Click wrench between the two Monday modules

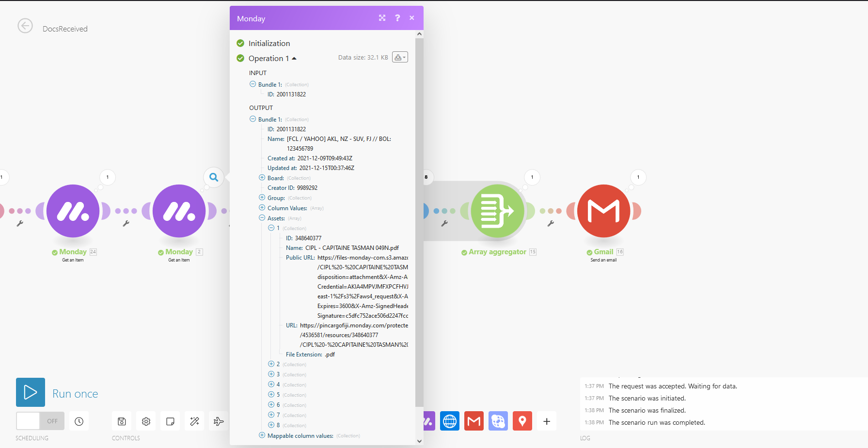click(x=126, y=223)
